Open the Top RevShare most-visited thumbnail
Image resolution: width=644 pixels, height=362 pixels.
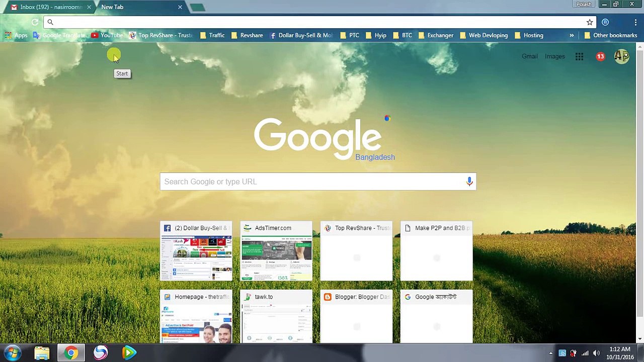(356, 250)
